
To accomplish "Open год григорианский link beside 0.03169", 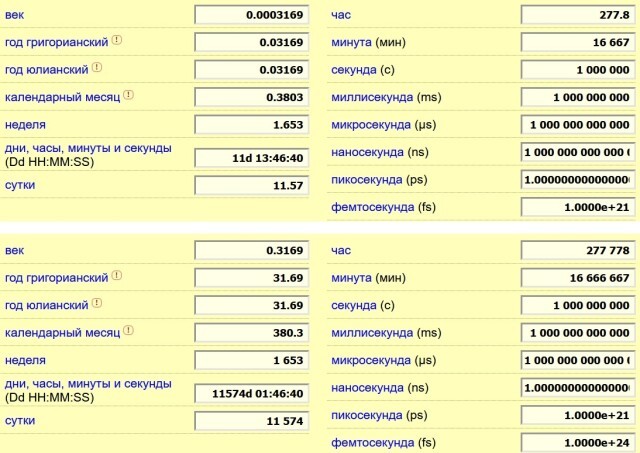I will [x=56, y=42].
